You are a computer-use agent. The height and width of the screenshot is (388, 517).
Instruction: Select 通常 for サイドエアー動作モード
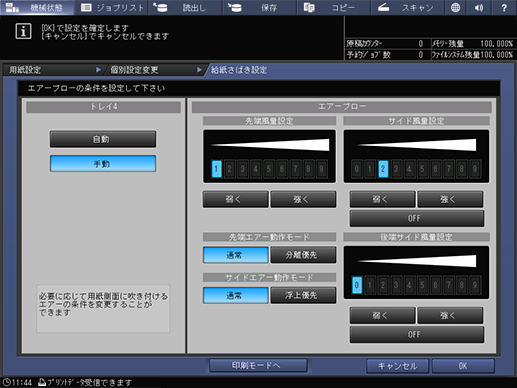click(235, 295)
